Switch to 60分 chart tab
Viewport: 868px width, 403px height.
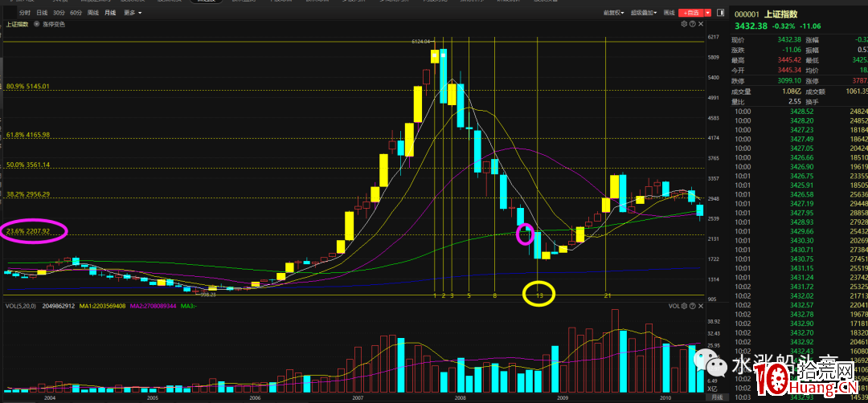pyautogui.click(x=76, y=13)
